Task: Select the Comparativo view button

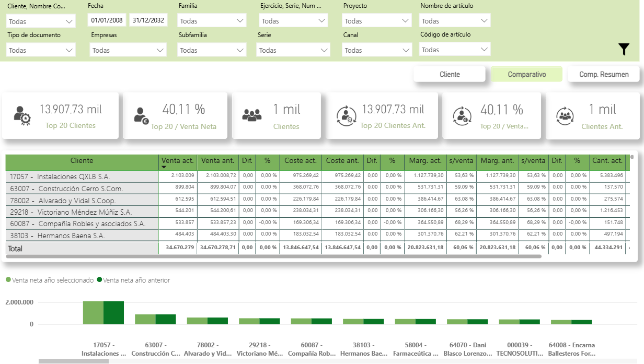Action: 526,74
